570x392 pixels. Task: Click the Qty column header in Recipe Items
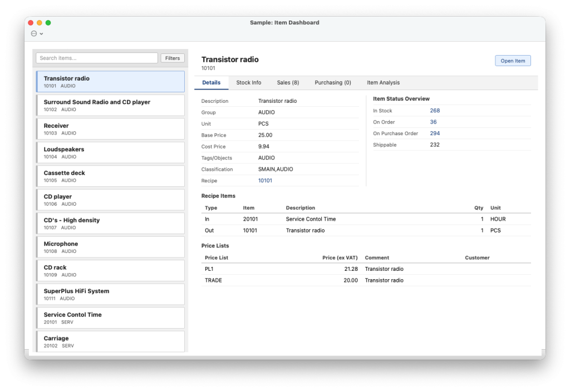coord(479,208)
